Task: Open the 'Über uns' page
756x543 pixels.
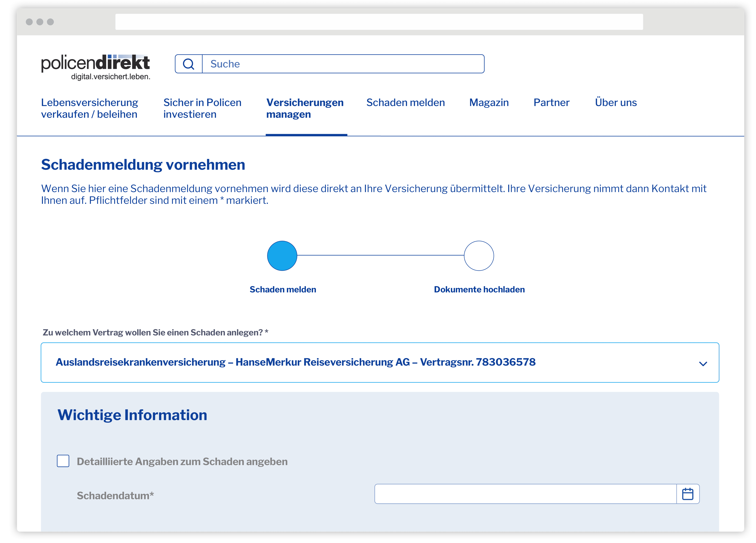Action: pos(616,102)
